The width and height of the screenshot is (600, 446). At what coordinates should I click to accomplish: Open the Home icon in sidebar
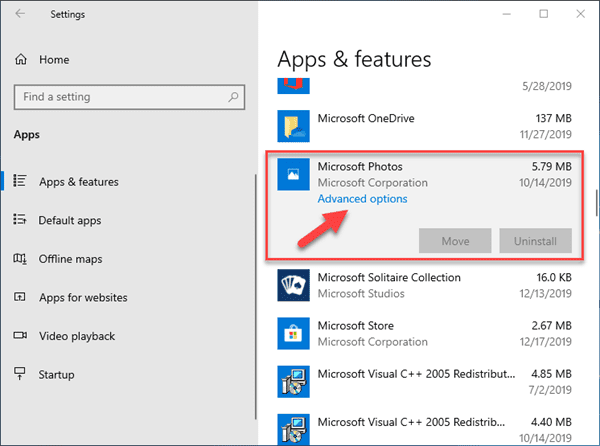pyautogui.click(x=21, y=60)
